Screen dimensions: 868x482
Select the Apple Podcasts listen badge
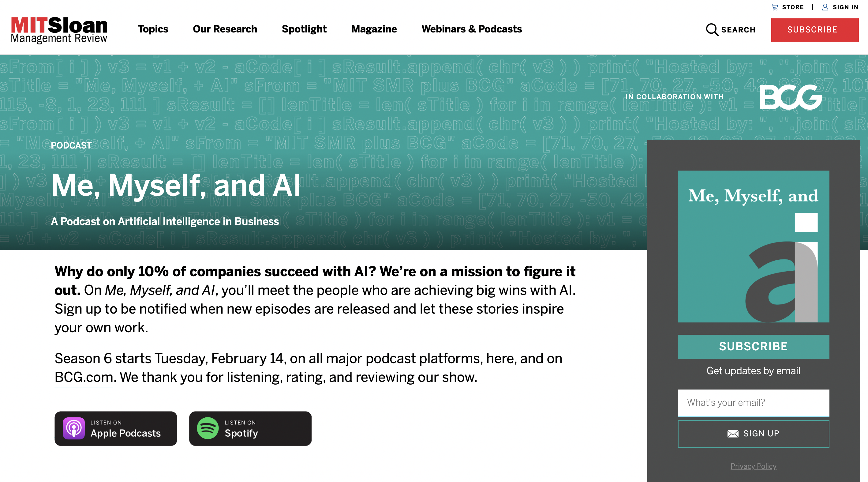116,429
